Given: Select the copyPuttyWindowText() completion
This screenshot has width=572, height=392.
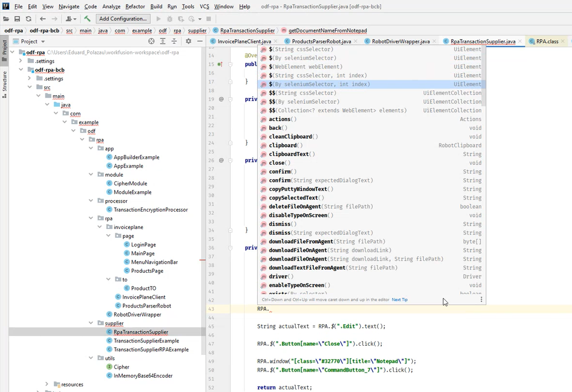Looking at the screenshot, I should click(371, 189).
